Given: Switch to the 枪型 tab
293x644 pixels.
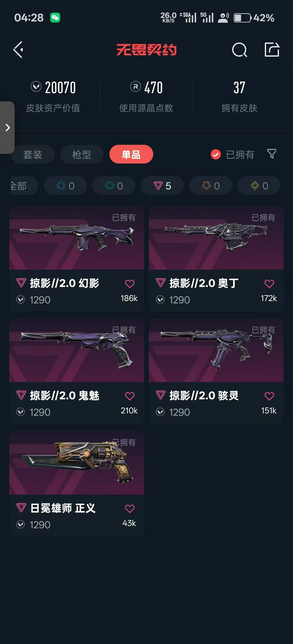Looking at the screenshot, I should point(82,154).
